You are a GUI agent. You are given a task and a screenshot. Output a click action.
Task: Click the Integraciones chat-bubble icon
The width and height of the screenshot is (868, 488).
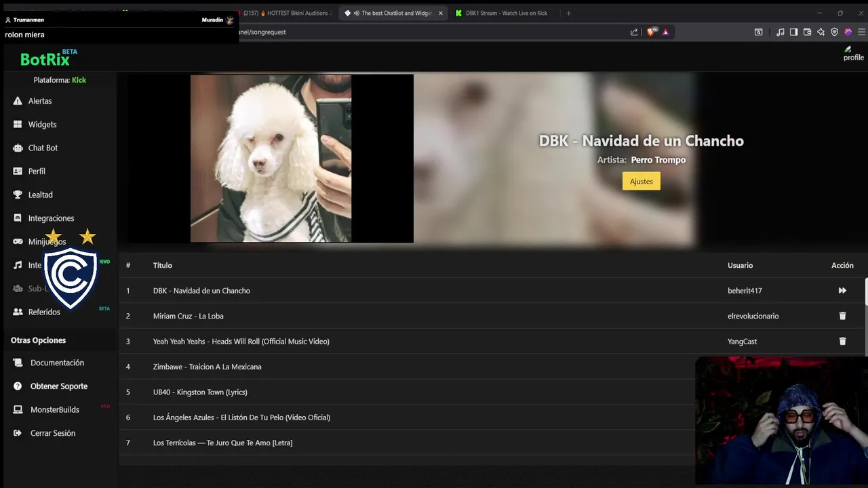click(x=18, y=218)
